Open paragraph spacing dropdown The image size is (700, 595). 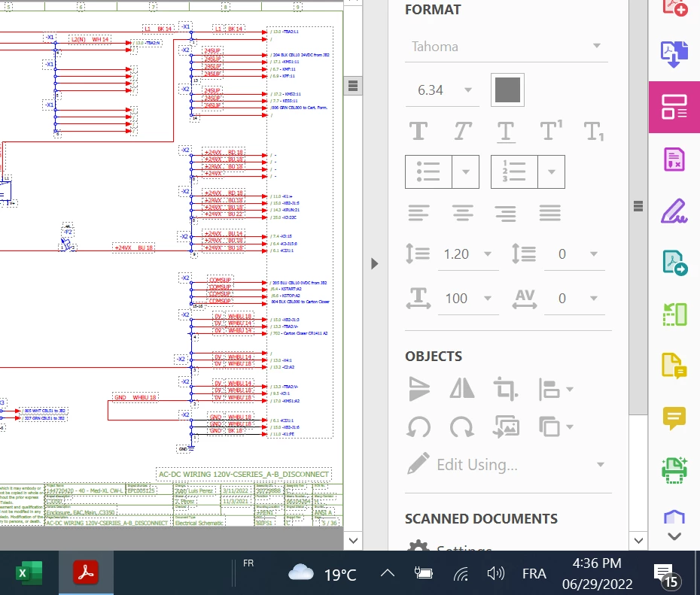coord(594,253)
